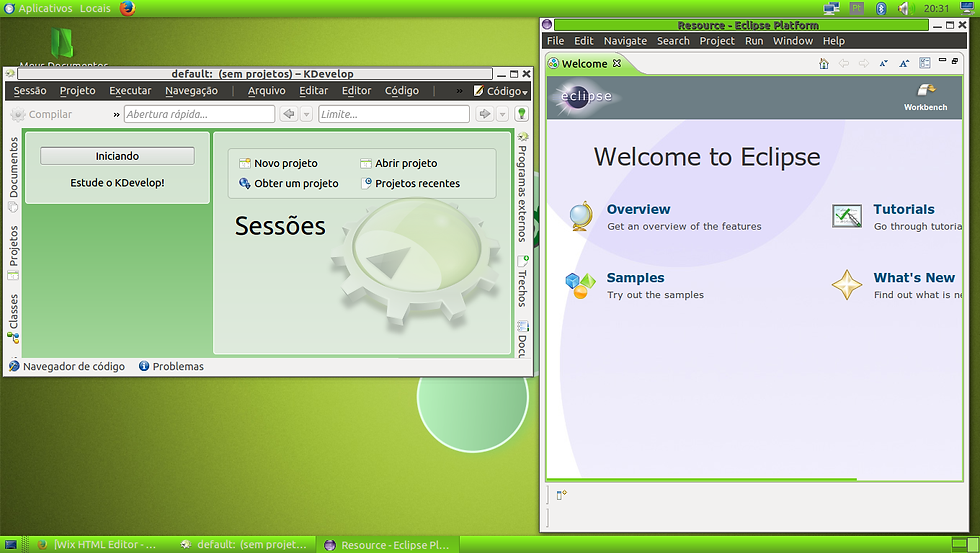Click the network connection tray icon

click(831, 8)
